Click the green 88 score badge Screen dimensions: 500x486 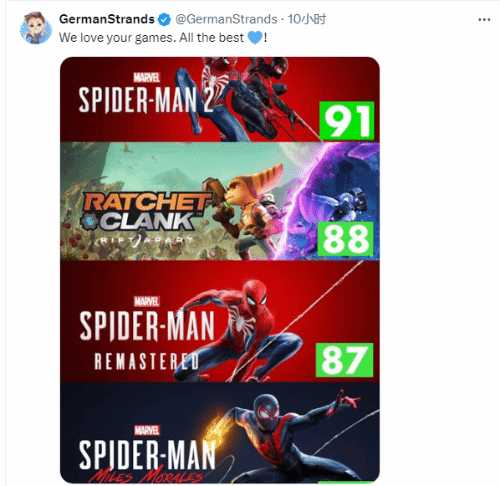[345, 239]
